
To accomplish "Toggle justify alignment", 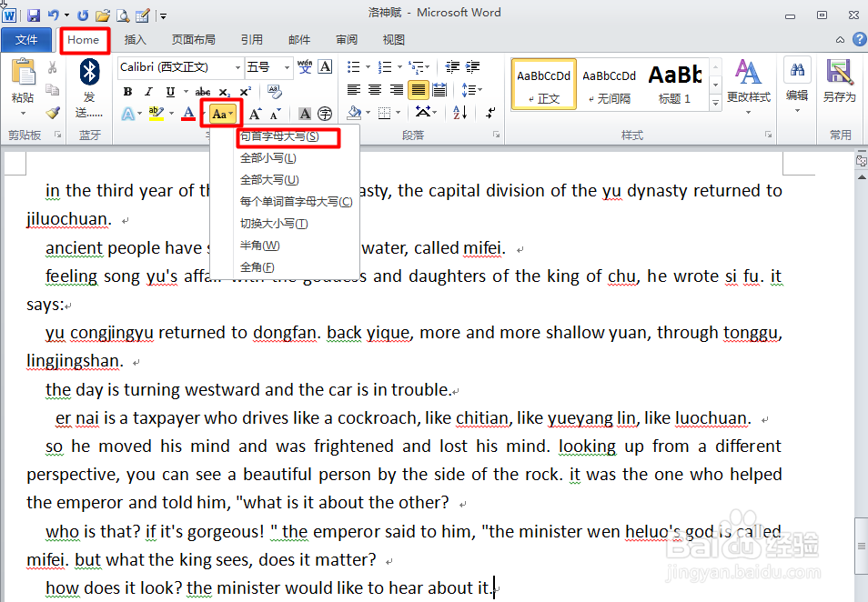I will (x=419, y=90).
